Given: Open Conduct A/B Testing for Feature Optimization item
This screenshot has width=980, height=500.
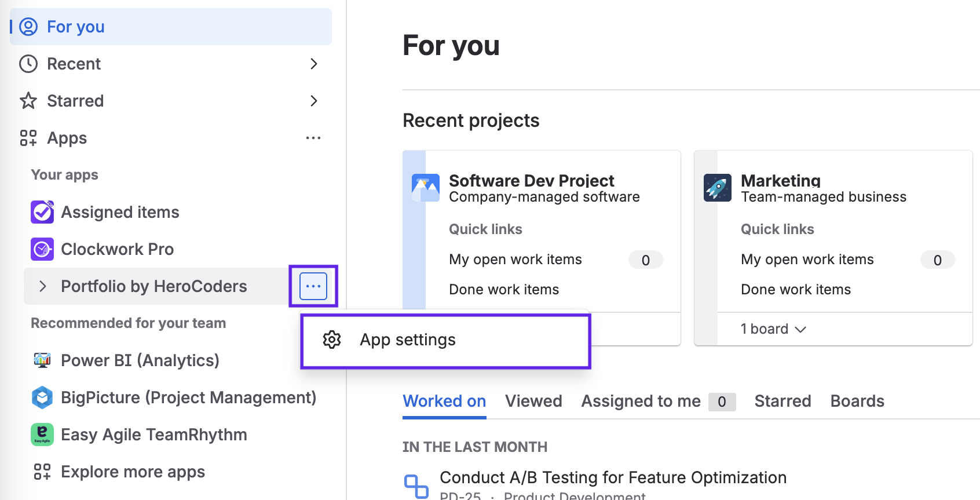Looking at the screenshot, I should (613, 477).
